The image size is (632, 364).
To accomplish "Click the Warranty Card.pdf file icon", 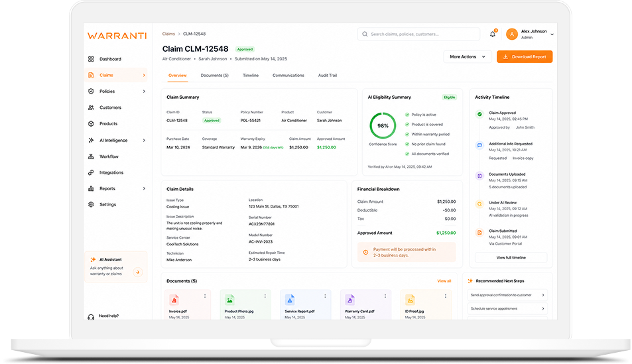I will pos(350,300).
